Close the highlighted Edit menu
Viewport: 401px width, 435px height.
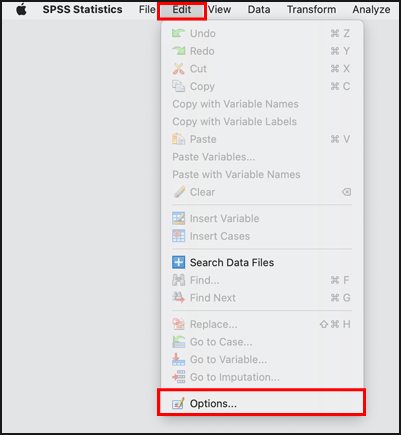point(182,10)
